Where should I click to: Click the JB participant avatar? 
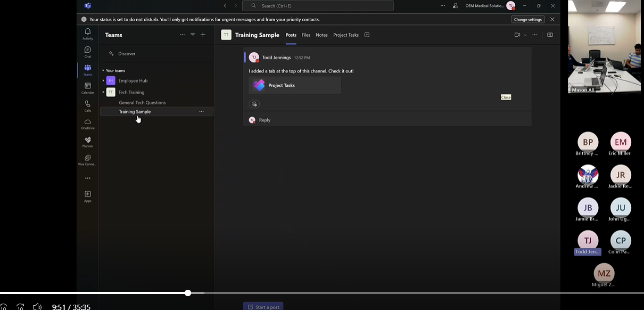(x=588, y=208)
